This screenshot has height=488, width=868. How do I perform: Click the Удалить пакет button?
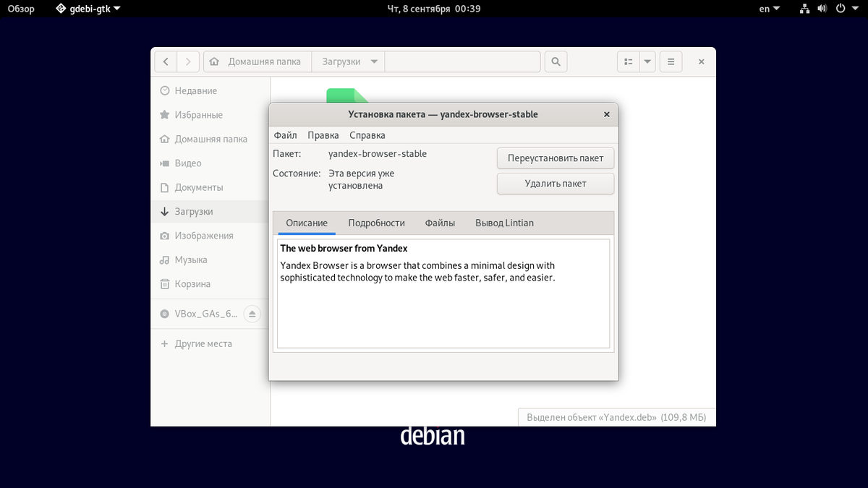point(555,184)
